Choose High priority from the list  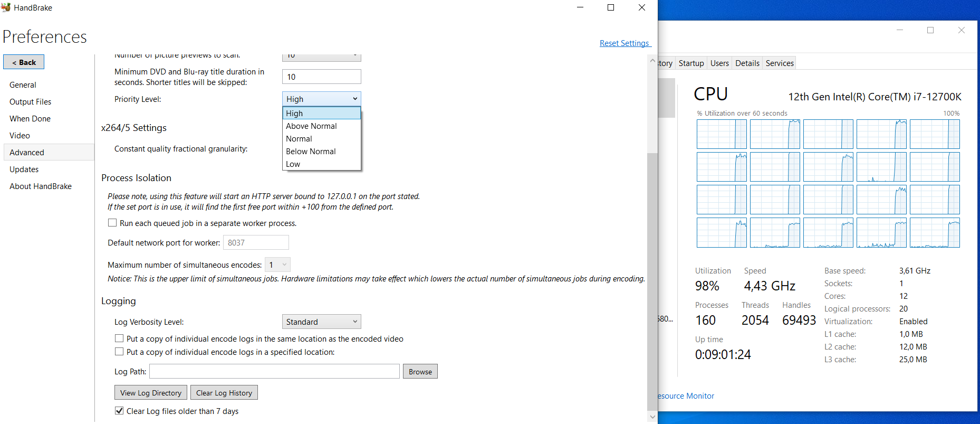pos(322,113)
